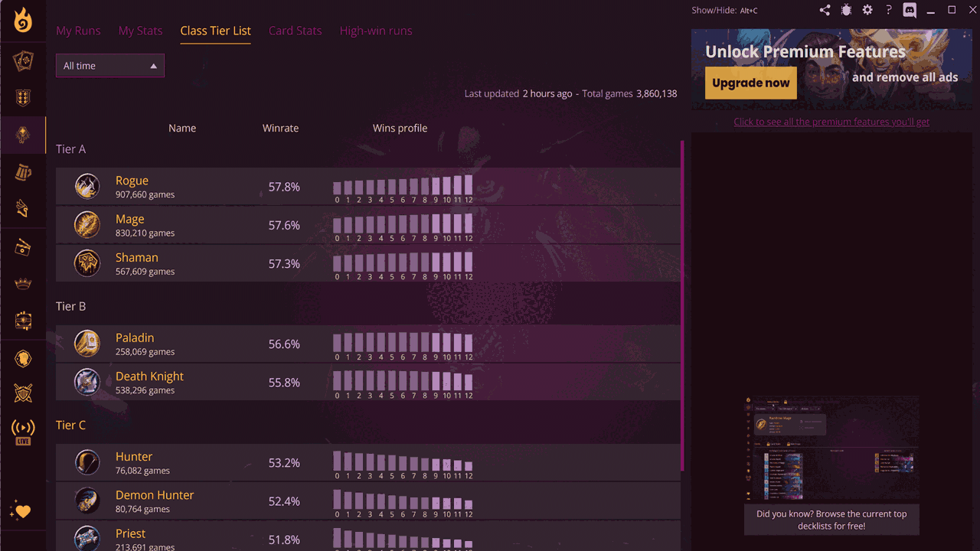The image size is (980, 551).
Task: Click the premium features link
Action: [831, 122]
